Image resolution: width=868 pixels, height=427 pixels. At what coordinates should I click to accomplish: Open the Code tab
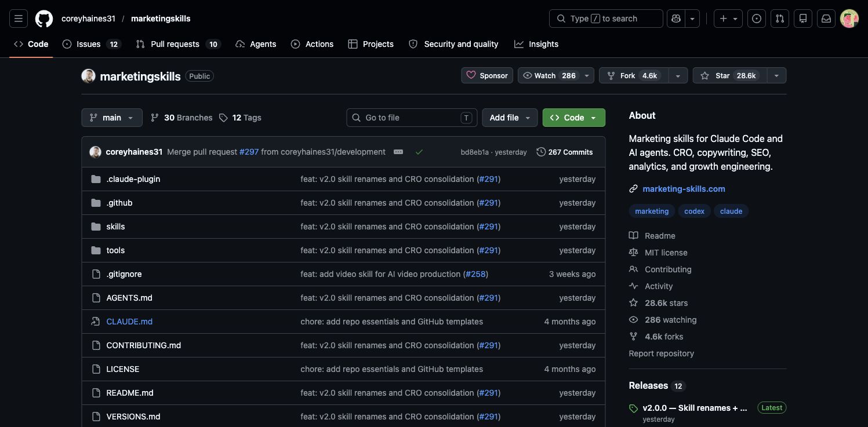point(31,44)
